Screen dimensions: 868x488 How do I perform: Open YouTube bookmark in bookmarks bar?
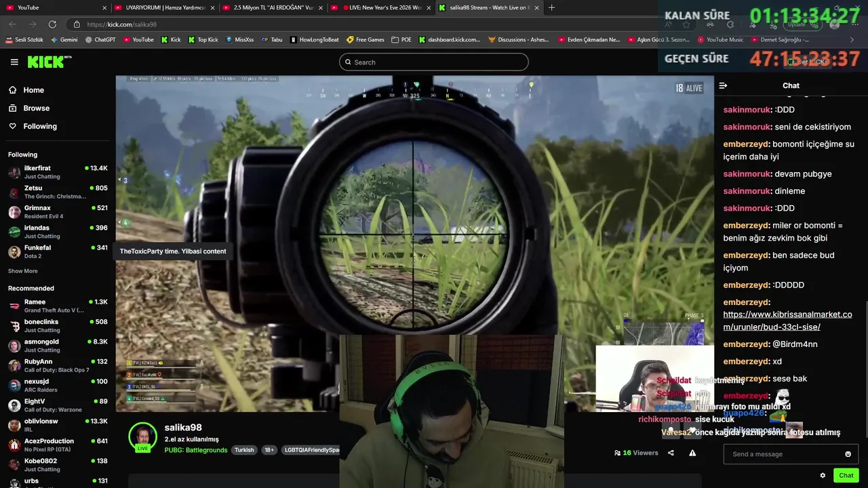(138, 40)
